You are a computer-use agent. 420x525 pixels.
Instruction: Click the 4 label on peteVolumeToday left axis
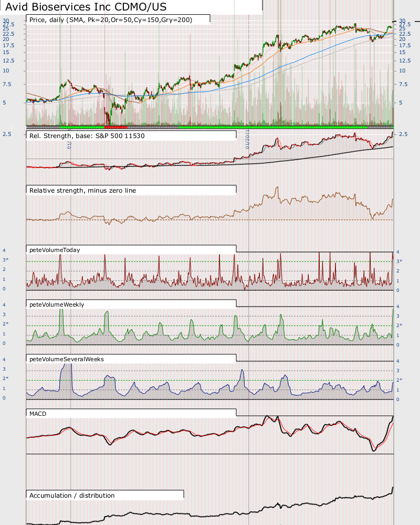pyautogui.click(x=4, y=250)
